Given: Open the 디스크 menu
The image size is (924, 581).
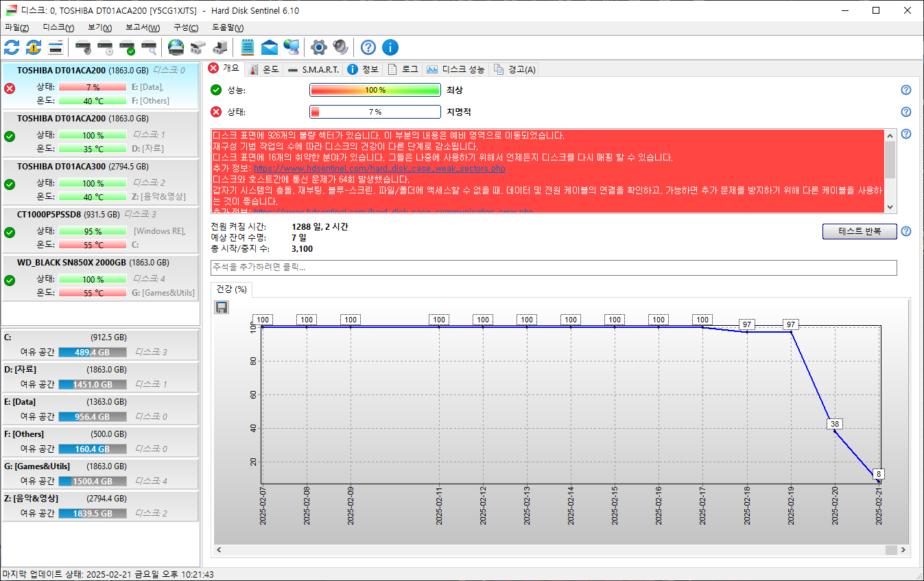Looking at the screenshot, I should pyautogui.click(x=58, y=27).
